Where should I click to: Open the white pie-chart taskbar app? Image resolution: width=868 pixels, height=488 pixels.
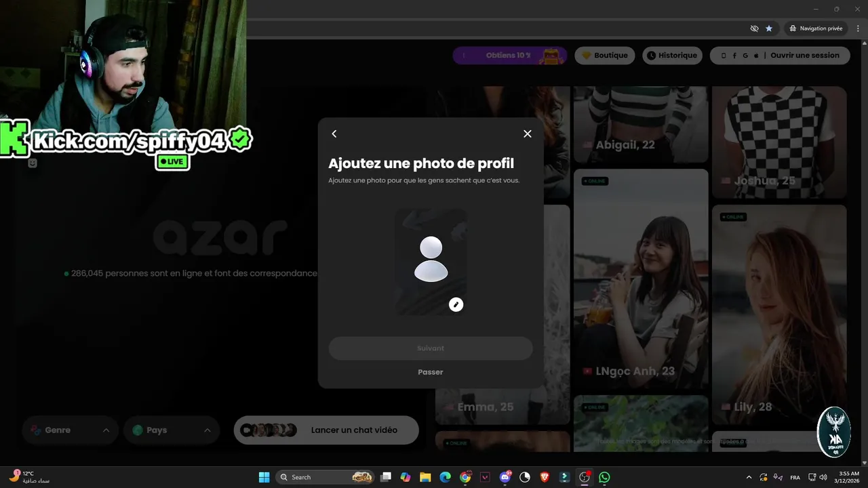524,477
